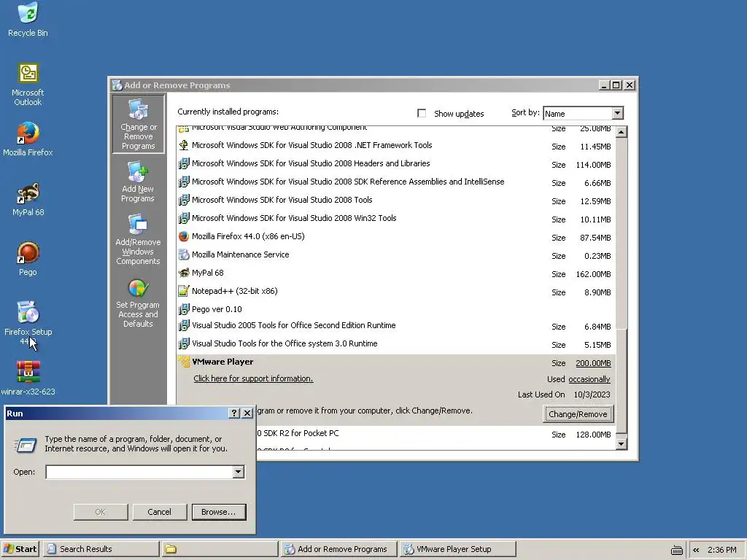Click the program list scroll down arrow
This screenshot has width=747, height=560.
point(622,444)
